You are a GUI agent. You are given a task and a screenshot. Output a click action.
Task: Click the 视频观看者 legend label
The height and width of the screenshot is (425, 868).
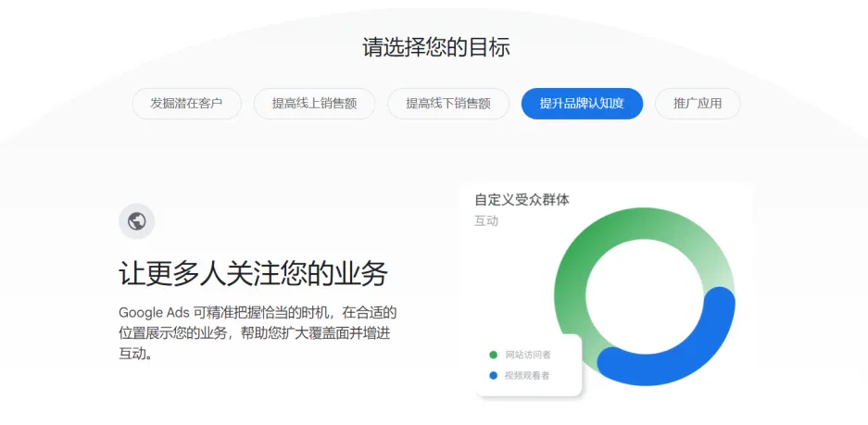527,376
